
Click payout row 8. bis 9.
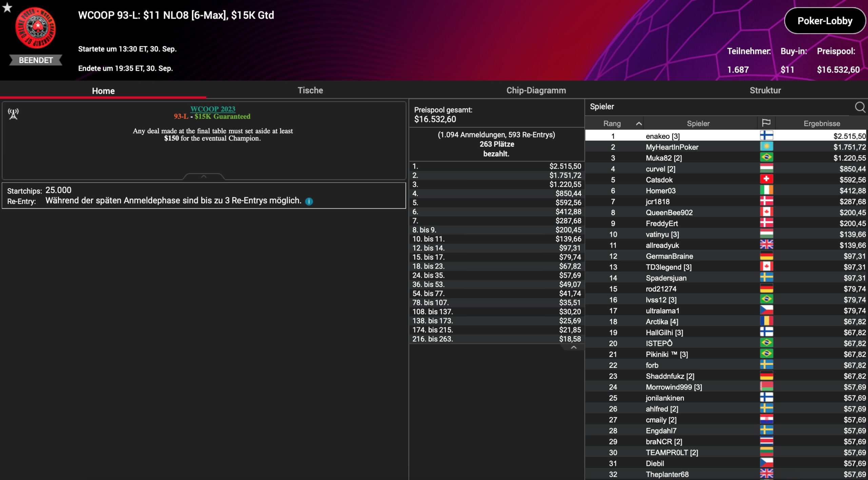[x=497, y=230]
